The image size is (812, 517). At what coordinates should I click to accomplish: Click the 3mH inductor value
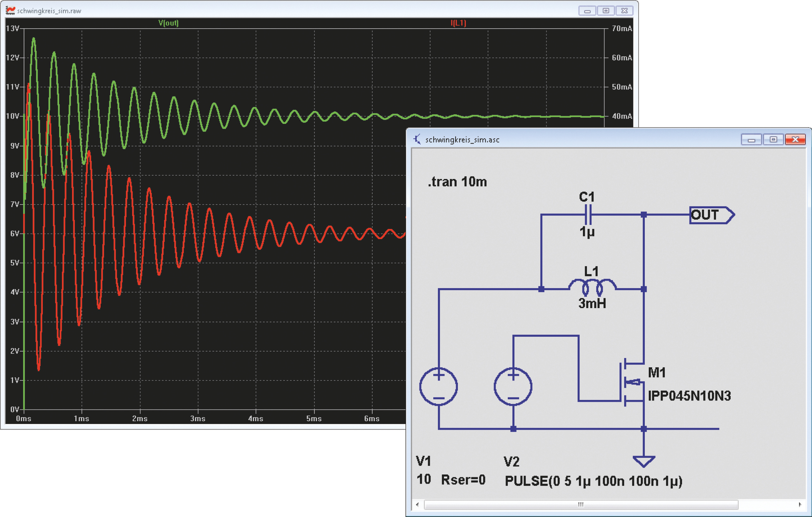tap(592, 303)
